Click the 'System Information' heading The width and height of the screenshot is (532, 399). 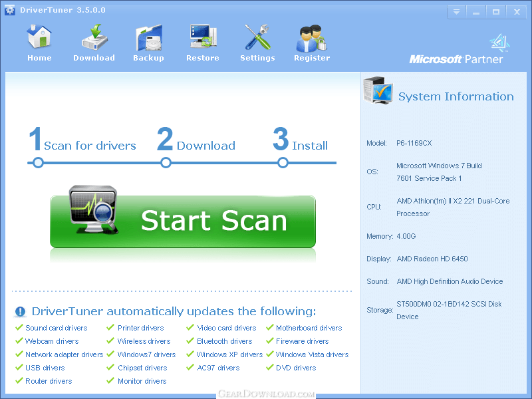click(x=456, y=96)
